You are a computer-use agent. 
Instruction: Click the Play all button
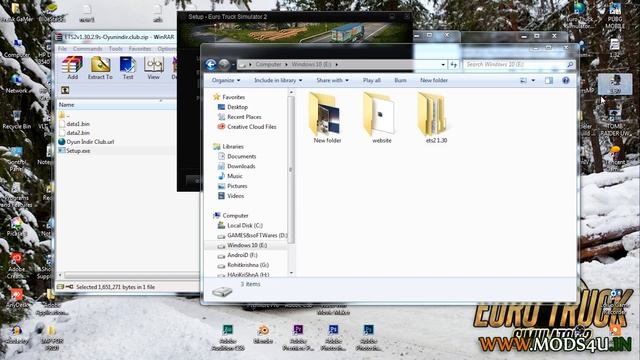coord(371,80)
